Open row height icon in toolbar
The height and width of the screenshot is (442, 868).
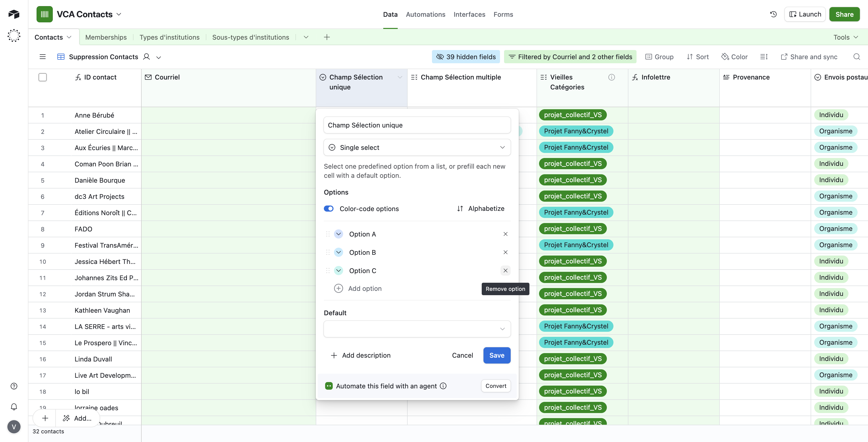click(764, 57)
